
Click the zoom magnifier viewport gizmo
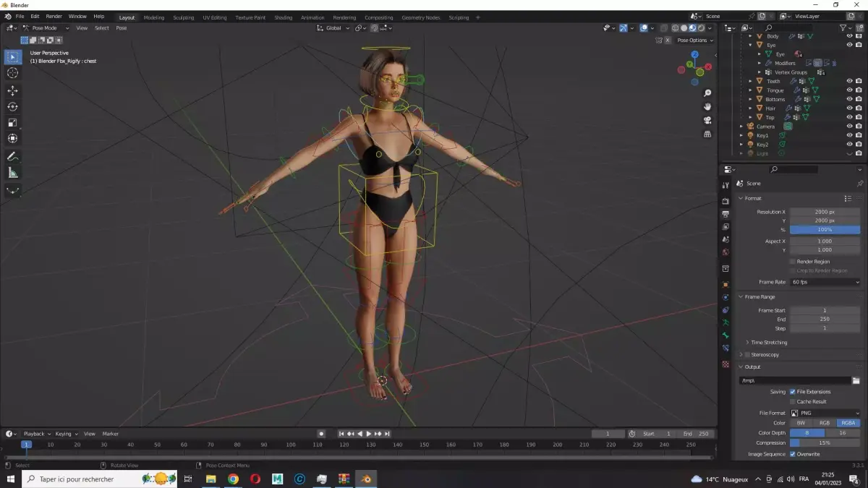[x=707, y=93]
